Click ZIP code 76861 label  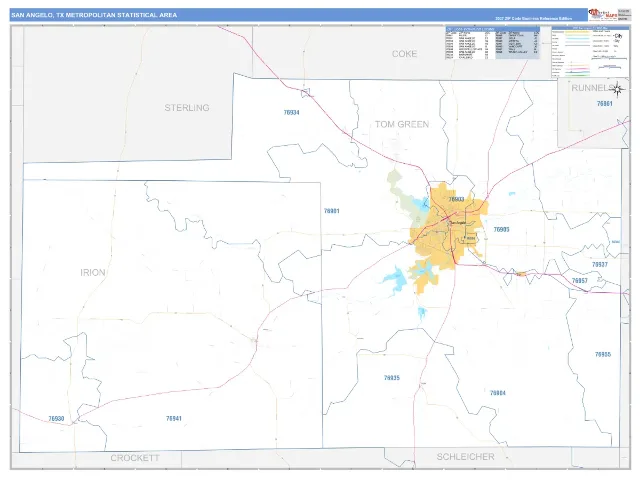604,104
